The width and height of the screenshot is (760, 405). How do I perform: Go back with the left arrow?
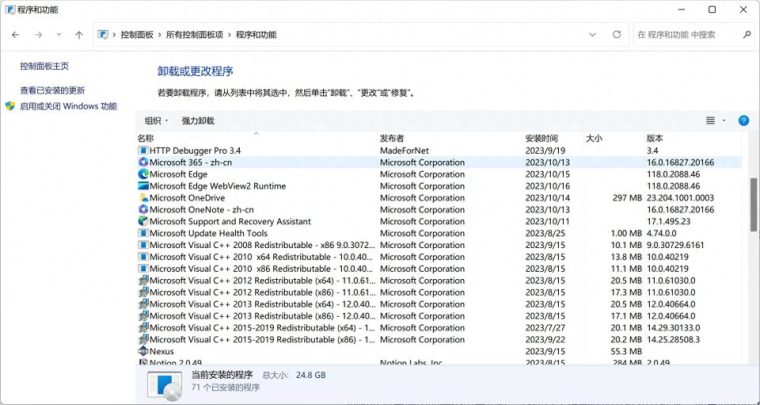coord(15,35)
